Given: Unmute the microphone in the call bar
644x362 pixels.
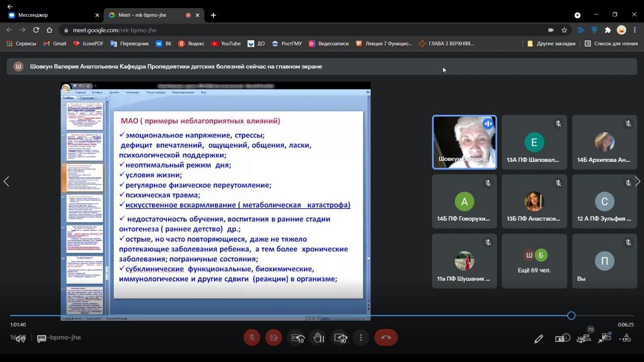Looking at the screenshot, I should click(x=252, y=338).
